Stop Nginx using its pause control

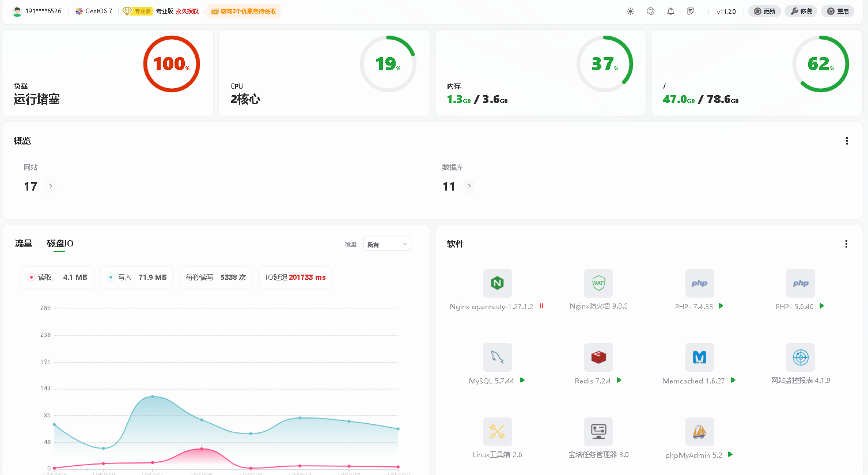pyautogui.click(x=540, y=306)
